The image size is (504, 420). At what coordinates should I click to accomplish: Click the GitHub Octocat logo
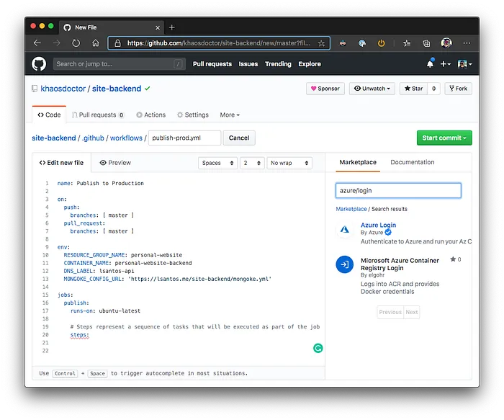click(x=39, y=64)
